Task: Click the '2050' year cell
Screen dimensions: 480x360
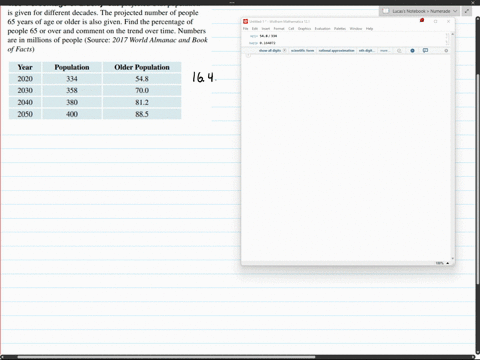Action: 25,114
